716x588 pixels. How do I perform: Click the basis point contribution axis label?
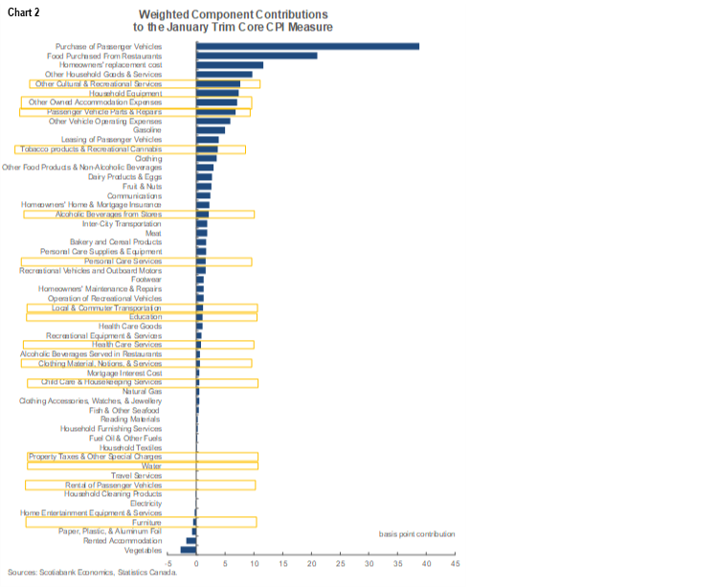[x=416, y=533]
